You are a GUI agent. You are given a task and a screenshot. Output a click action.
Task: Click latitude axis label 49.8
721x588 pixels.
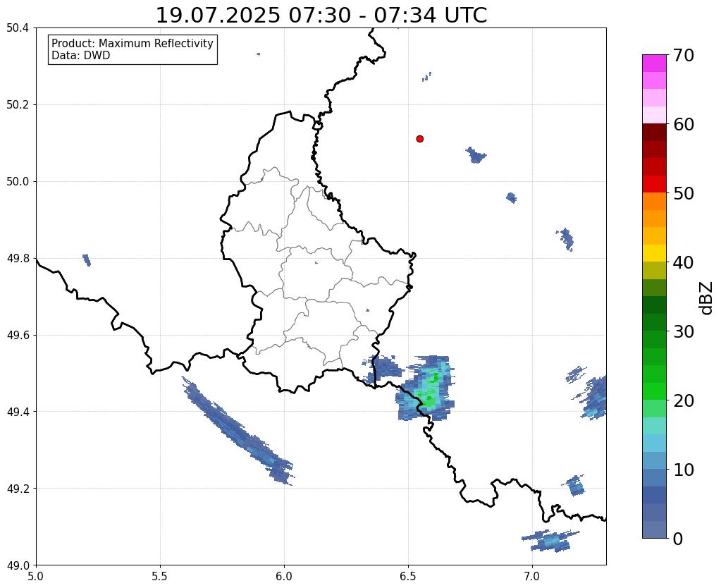(18, 259)
